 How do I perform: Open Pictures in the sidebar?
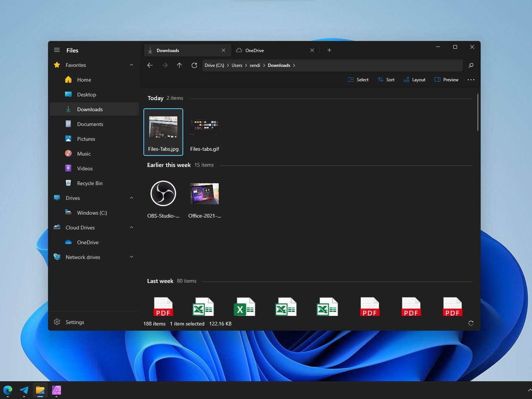pyautogui.click(x=94, y=139)
